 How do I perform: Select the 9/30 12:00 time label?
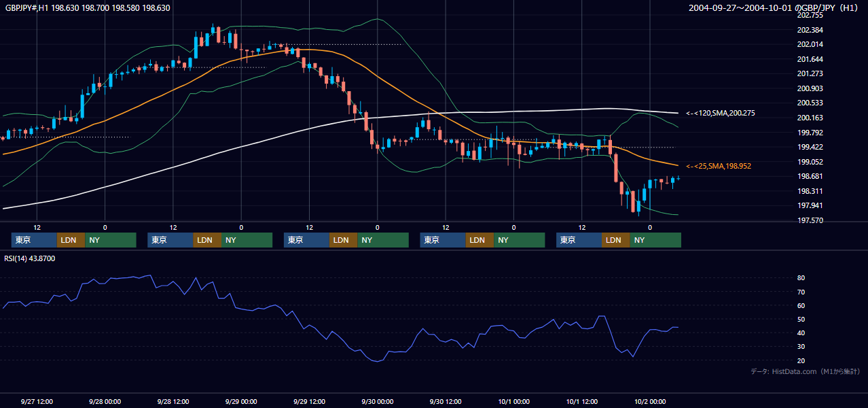click(446, 401)
